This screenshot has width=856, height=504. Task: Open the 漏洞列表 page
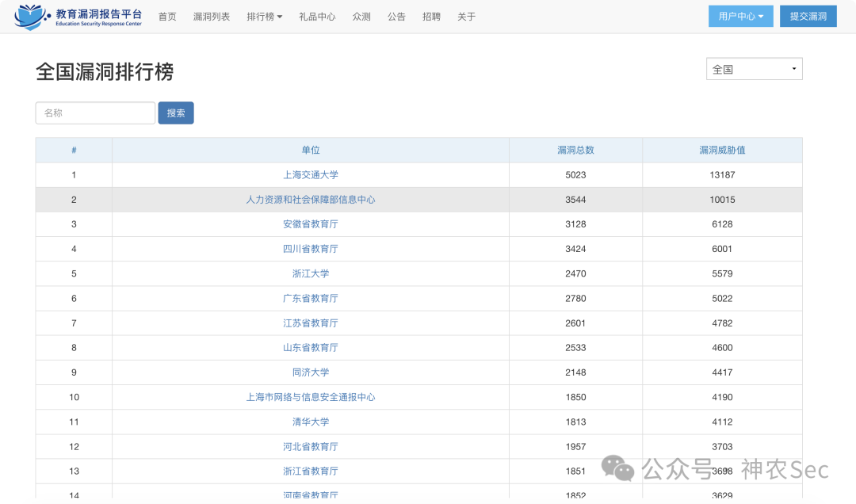point(211,16)
